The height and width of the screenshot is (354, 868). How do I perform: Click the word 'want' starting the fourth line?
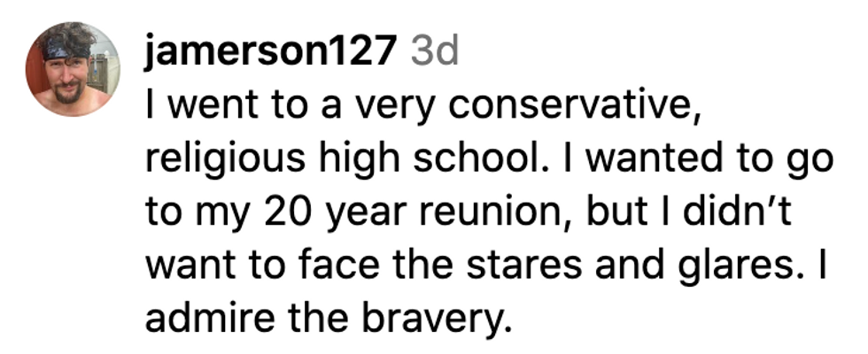click(x=184, y=265)
